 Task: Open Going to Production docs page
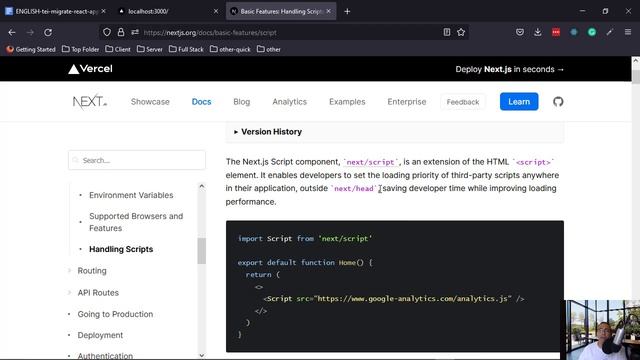click(115, 314)
